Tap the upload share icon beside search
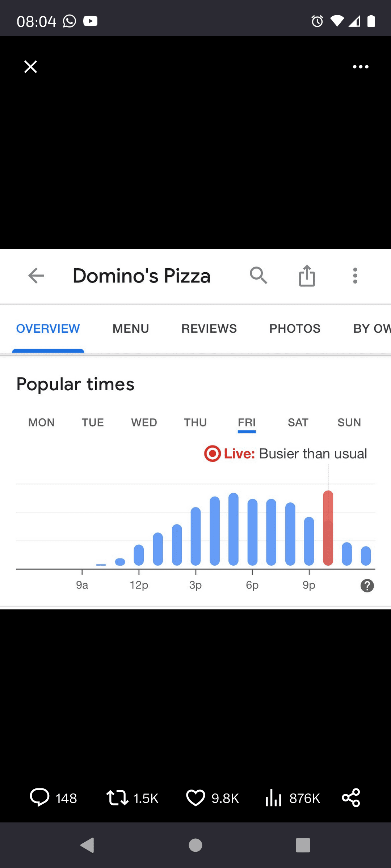Screen dimensions: 391x868 307,276
